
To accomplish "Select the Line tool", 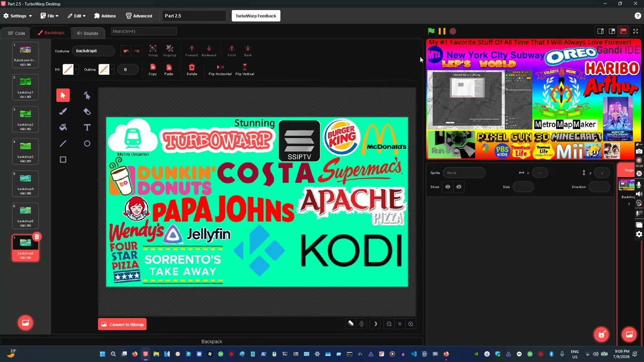I will [63, 143].
